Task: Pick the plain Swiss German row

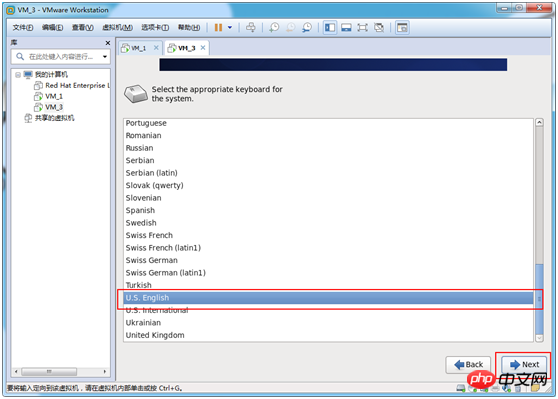Action: coord(328,260)
